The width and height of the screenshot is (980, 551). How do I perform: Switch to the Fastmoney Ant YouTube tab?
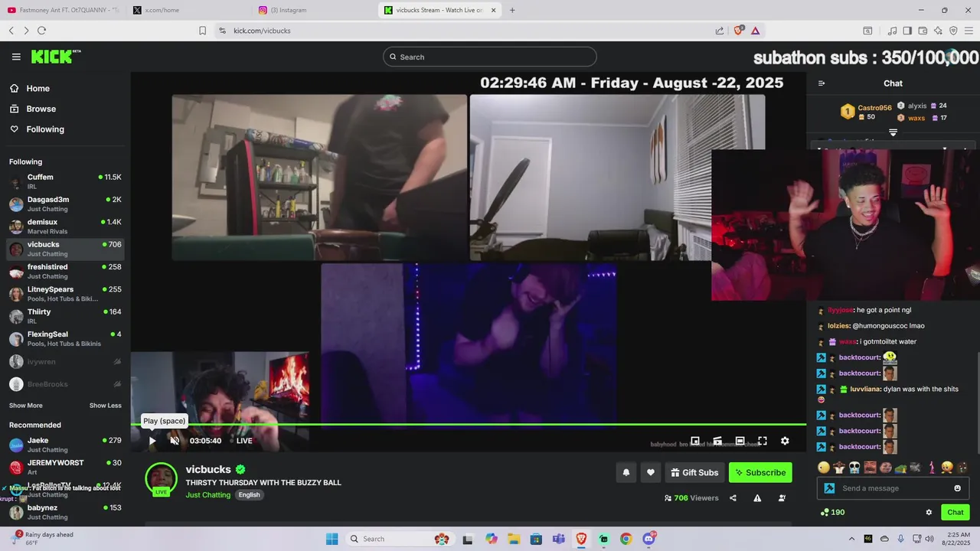click(63, 10)
